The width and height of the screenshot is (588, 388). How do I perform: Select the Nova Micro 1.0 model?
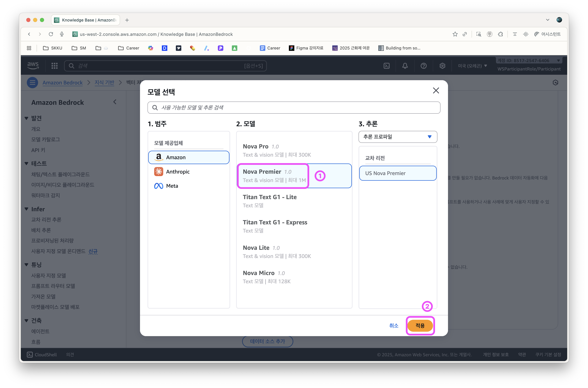(x=294, y=277)
